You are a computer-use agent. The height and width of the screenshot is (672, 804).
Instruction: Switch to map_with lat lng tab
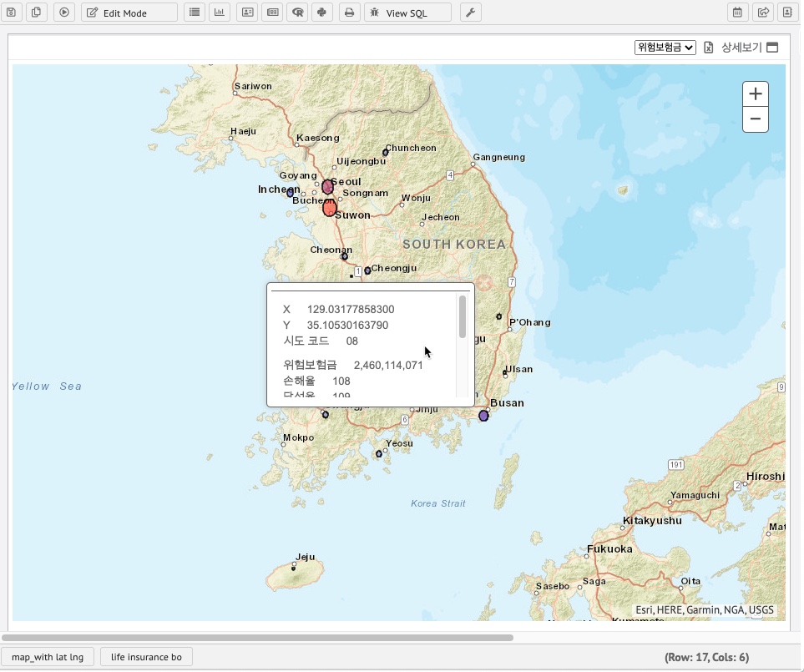(x=48, y=657)
